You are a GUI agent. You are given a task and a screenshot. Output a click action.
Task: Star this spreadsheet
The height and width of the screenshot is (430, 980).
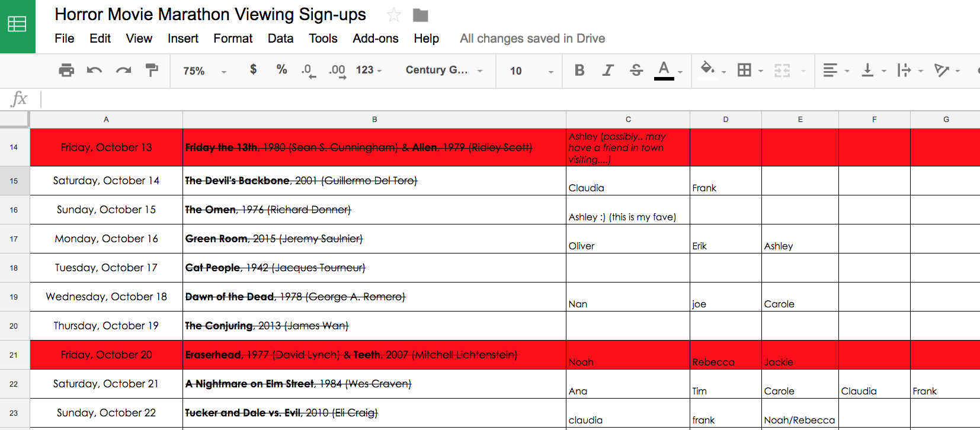(x=393, y=15)
